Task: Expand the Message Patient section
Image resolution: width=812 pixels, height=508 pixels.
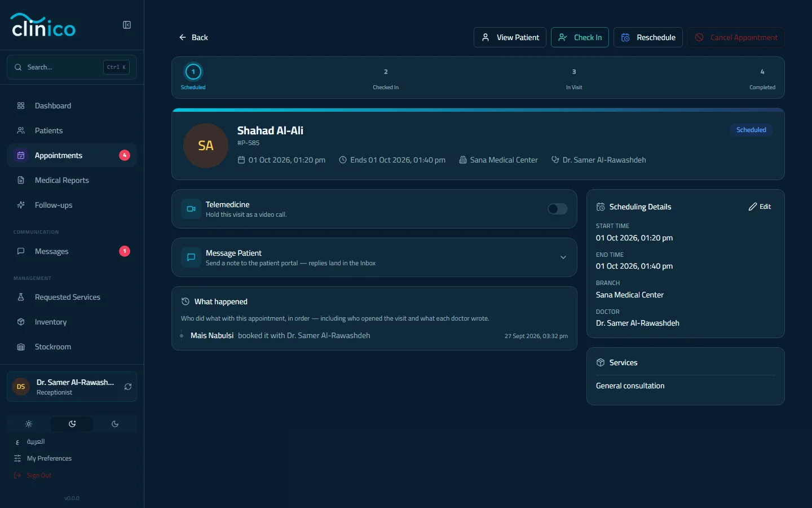Action: coord(563,257)
